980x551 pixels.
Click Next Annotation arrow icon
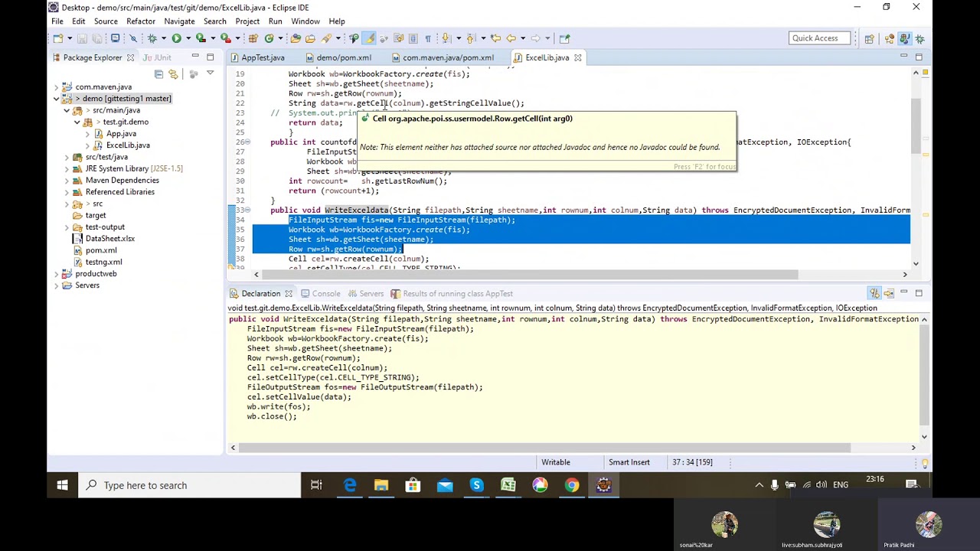(x=446, y=38)
